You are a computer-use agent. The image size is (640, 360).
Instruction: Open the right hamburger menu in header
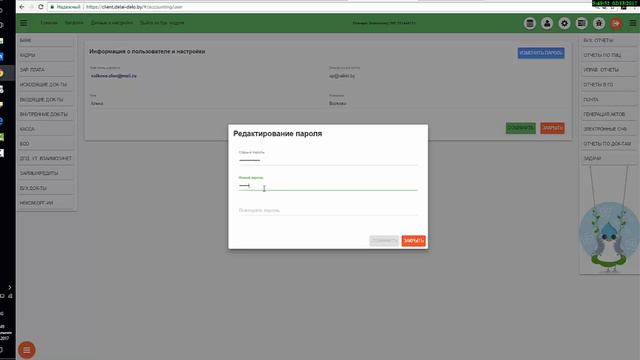click(x=633, y=23)
